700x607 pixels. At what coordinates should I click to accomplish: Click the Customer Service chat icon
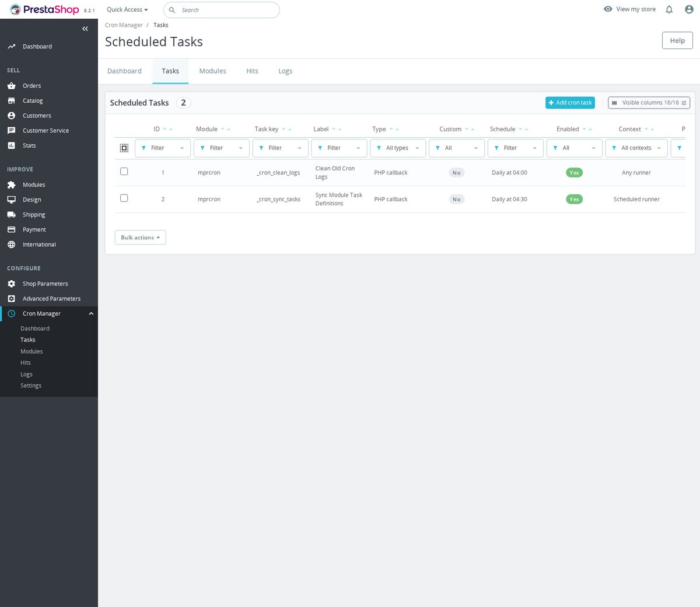11,131
